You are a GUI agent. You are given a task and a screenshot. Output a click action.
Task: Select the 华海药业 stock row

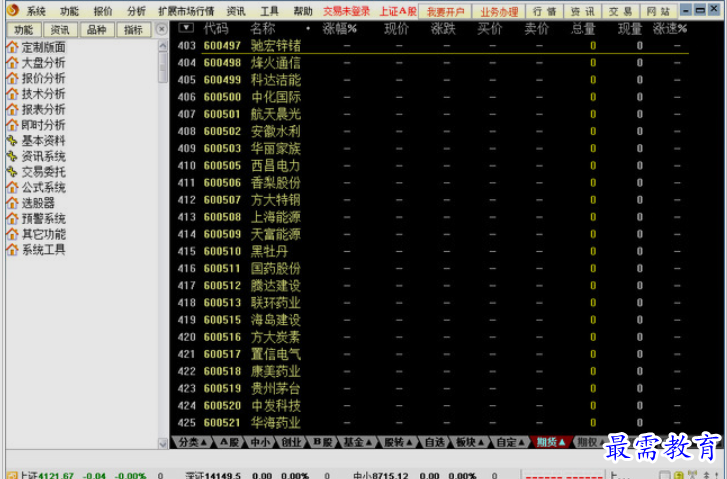tap(432, 423)
